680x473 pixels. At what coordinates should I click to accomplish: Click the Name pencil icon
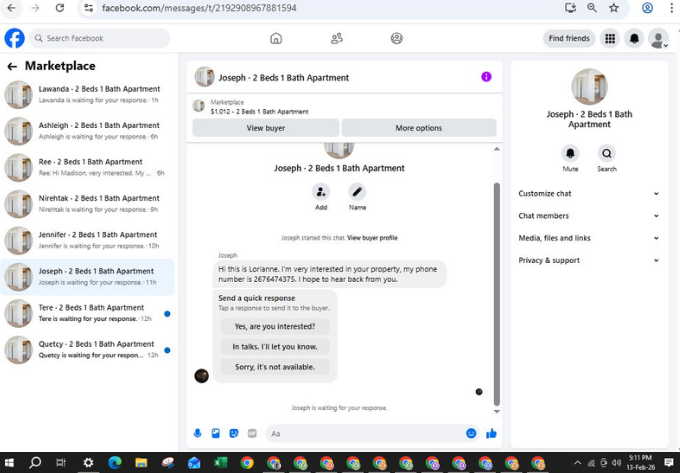(357, 192)
